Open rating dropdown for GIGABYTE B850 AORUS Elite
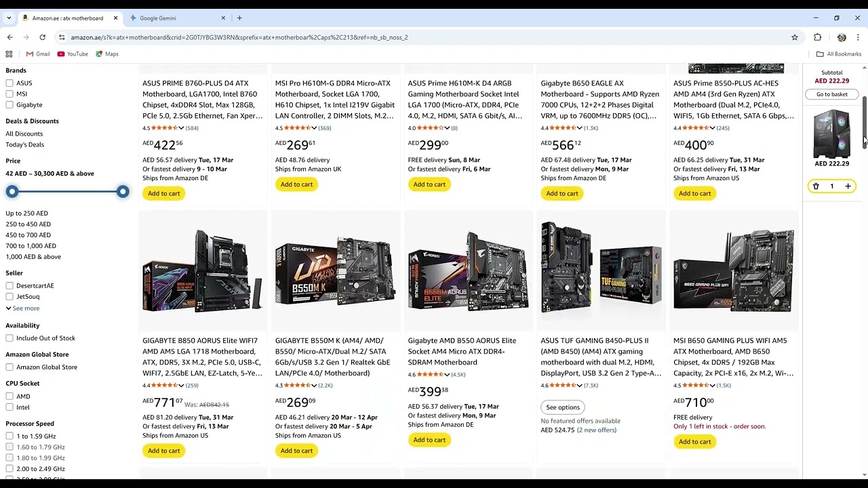 pyautogui.click(x=181, y=386)
